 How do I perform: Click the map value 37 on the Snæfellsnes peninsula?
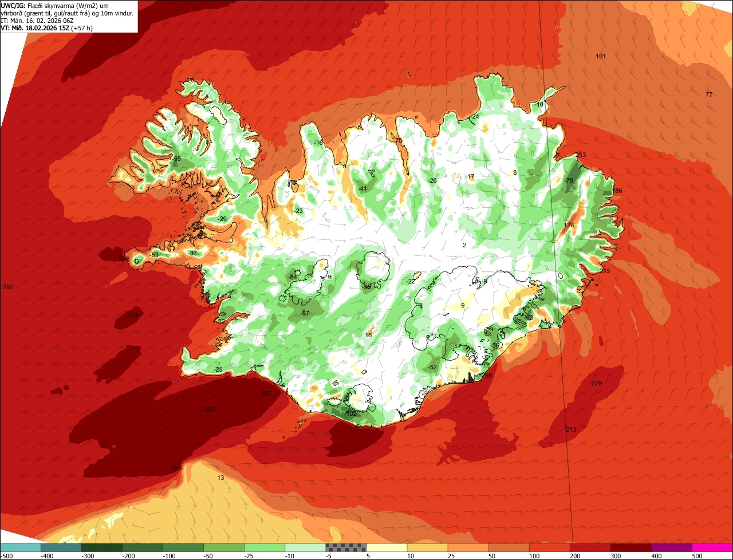click(x=193, y=253)
